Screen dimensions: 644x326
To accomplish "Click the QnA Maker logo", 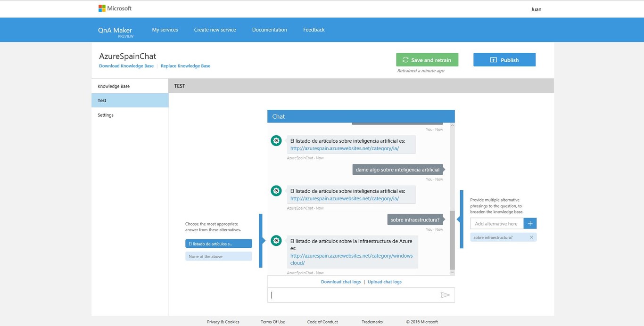I will tap(115, 29).
